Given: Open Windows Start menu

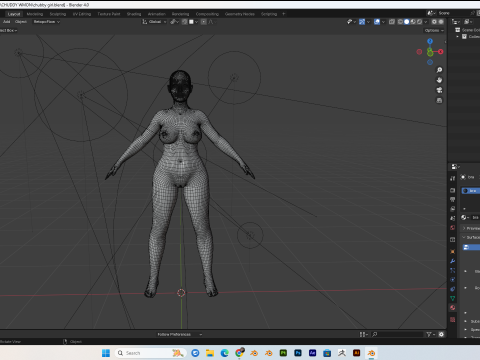Looking at the screenshot, I should (x=106, y=353).
